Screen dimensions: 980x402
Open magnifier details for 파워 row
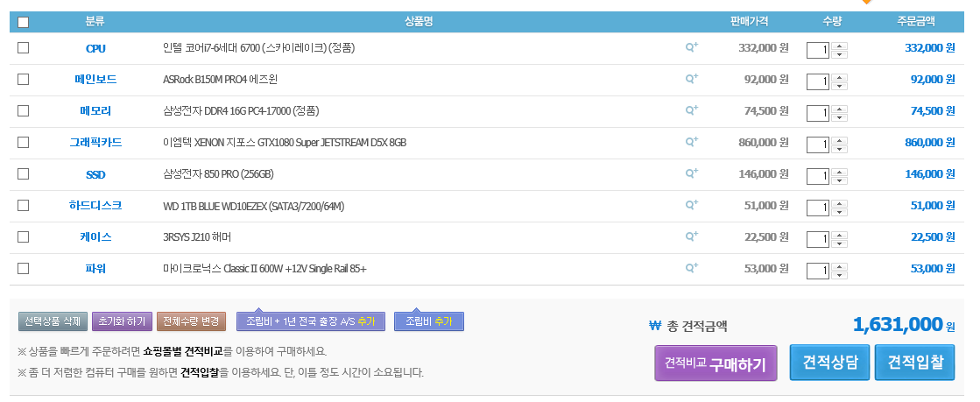point(691,268)
